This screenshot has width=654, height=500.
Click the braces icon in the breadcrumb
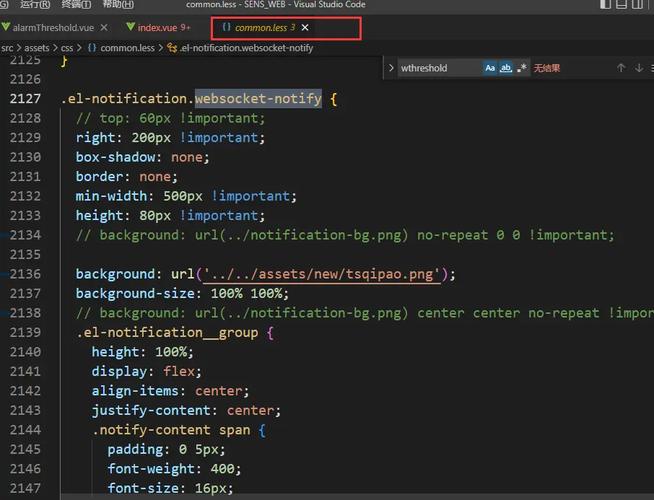92,48
